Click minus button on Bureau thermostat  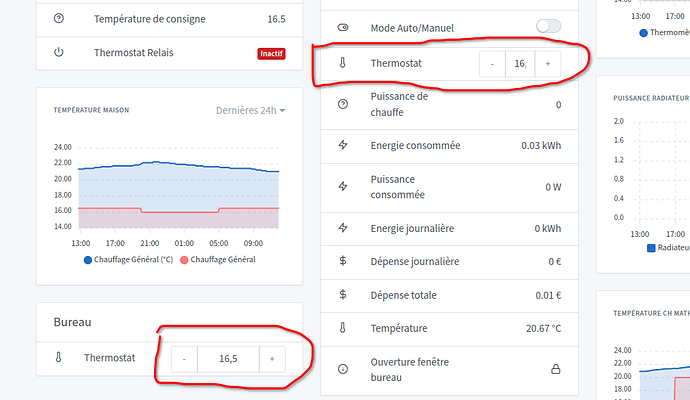(184, 359)
